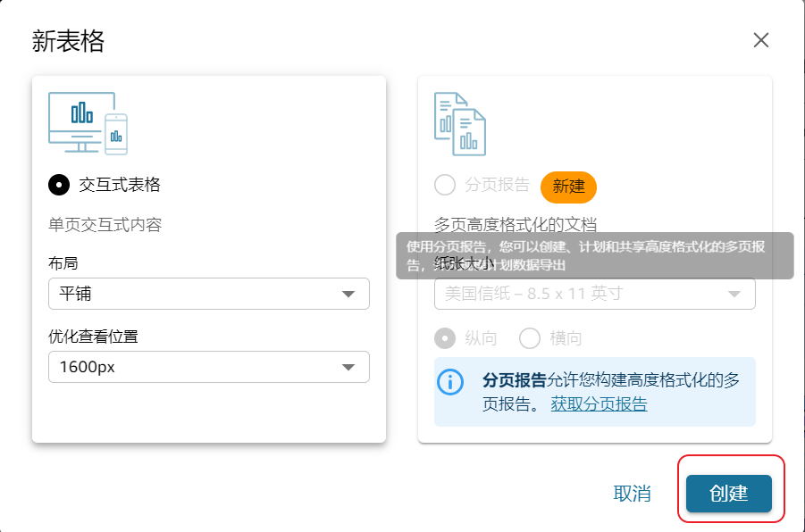Click the blue info circle icon
This screenshot has width=805, height=532.
(450, 381)
